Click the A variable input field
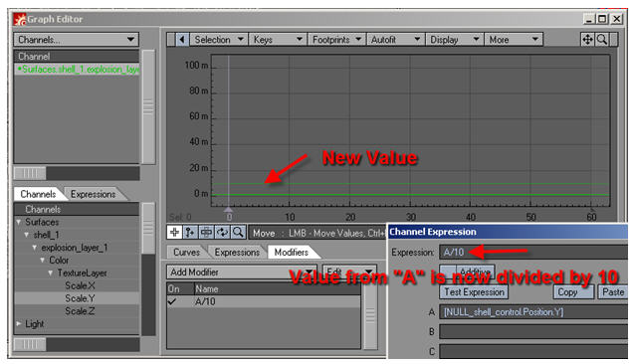Screen dimensions: 633x364 point(533,312)
